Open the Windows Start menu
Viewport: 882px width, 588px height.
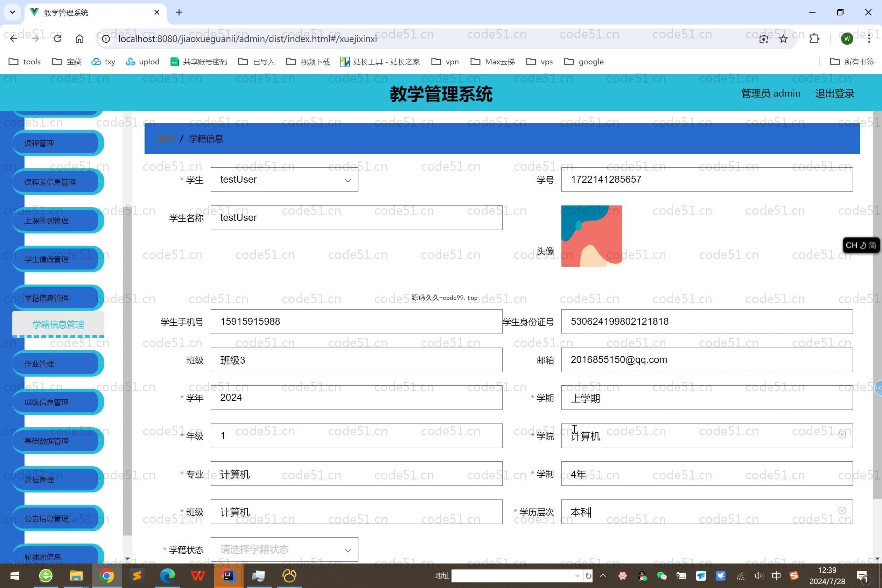14,576
